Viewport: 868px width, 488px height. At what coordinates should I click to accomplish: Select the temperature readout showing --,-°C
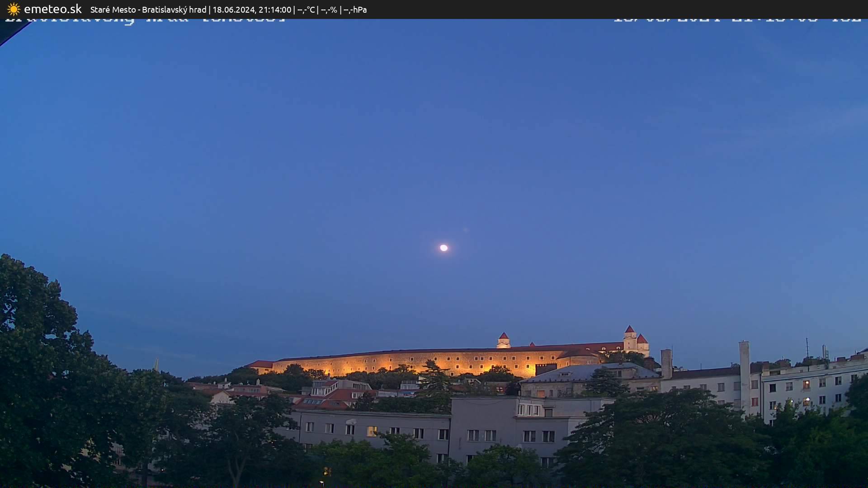pos(307,9)
